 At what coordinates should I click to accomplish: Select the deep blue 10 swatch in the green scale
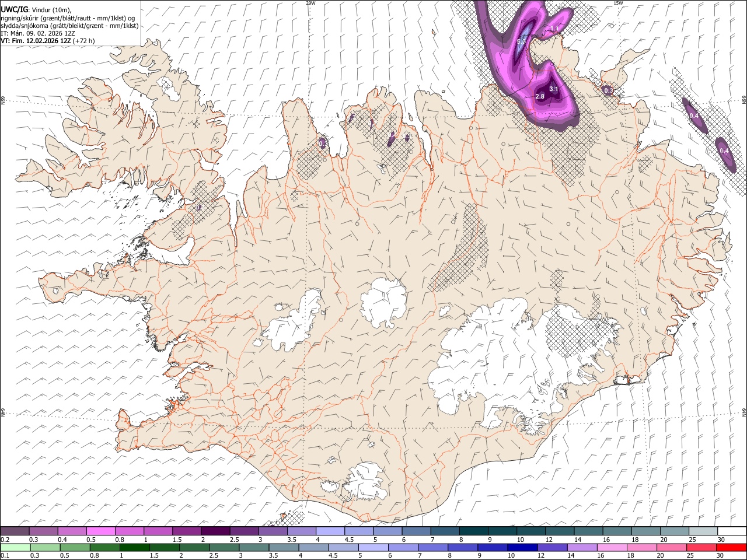point(522,547)
